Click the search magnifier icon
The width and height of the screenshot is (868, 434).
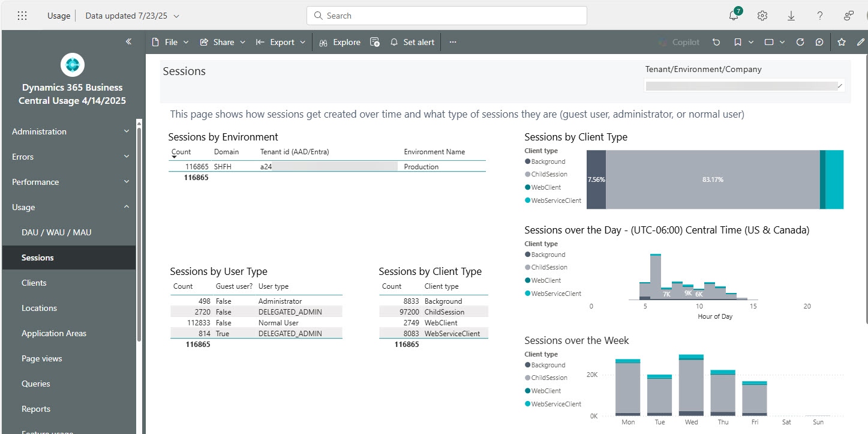pos(319,16)
